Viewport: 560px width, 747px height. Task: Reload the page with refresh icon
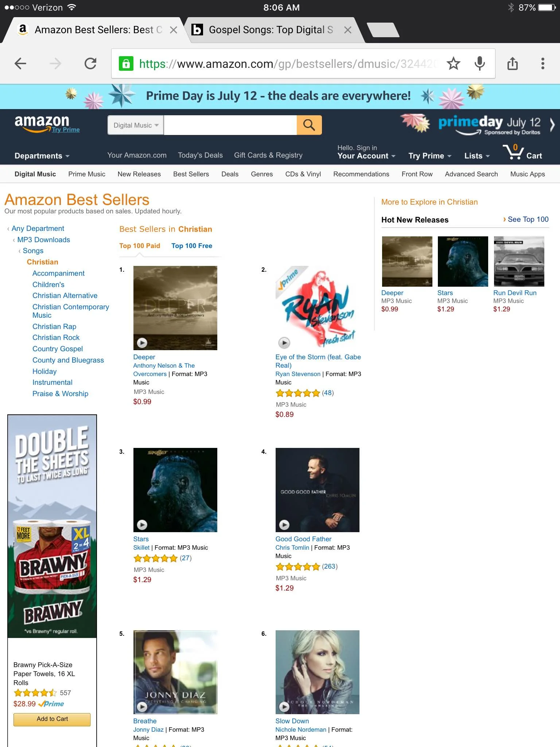click(x=90, y=63)
